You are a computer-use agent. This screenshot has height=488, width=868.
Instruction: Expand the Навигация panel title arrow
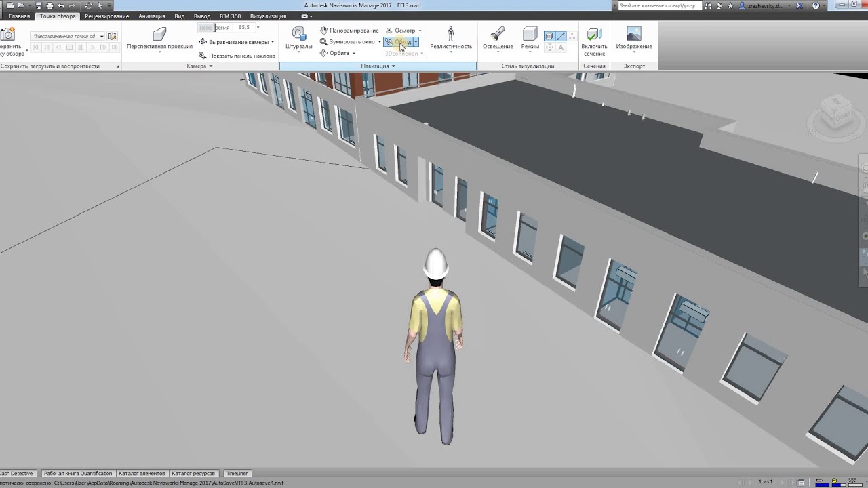[393, 66]
